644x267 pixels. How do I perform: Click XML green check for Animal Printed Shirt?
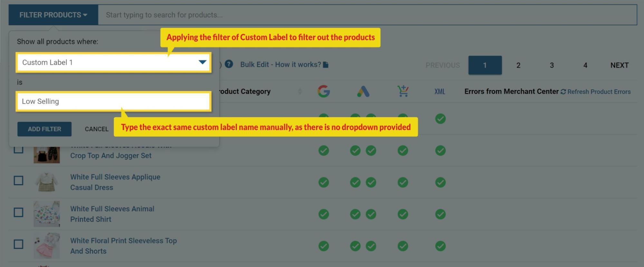coord(440,214)
